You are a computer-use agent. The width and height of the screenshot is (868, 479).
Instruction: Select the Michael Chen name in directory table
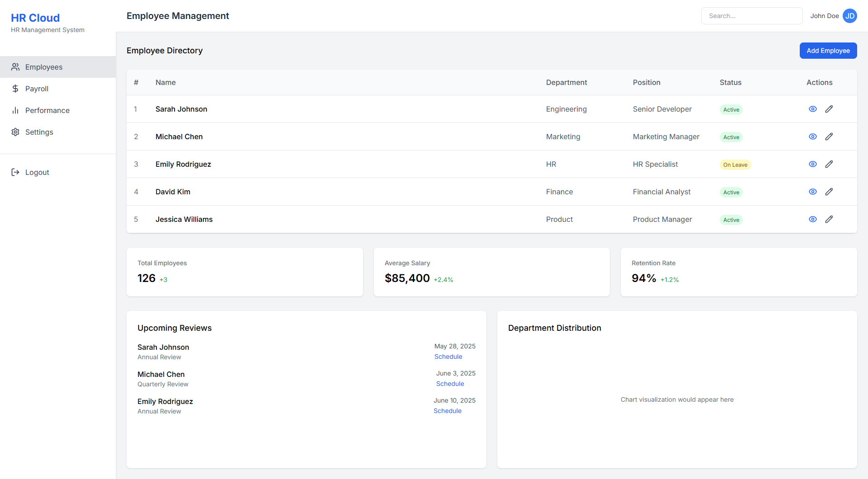tap(179, 136)
